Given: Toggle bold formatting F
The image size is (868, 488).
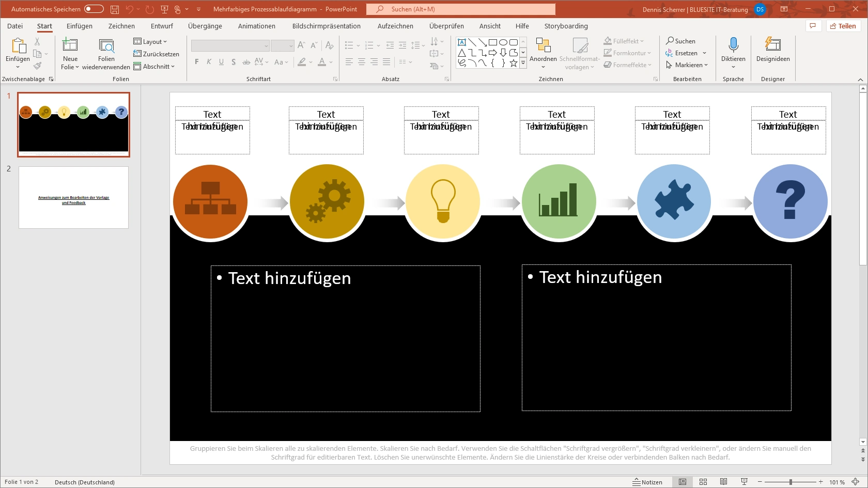Looking at the screenshot, I should [197, 62].
